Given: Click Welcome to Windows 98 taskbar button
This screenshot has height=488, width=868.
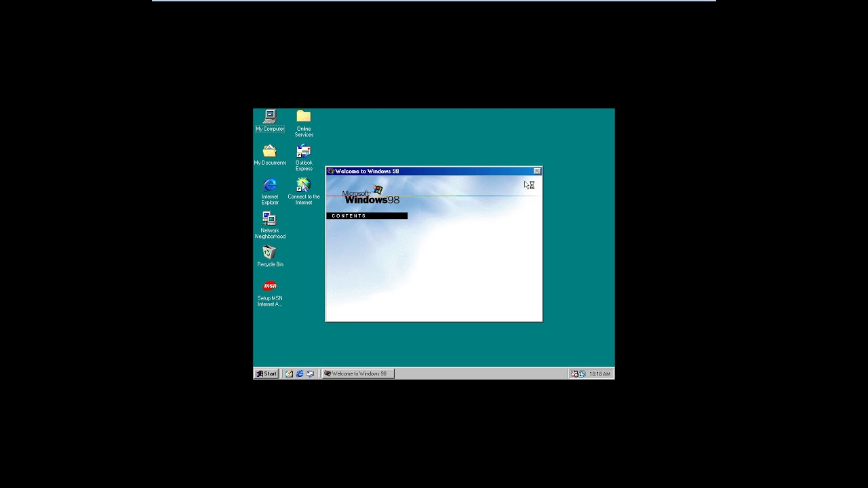Looking at the screenshot, I should (x=358, y=373).
